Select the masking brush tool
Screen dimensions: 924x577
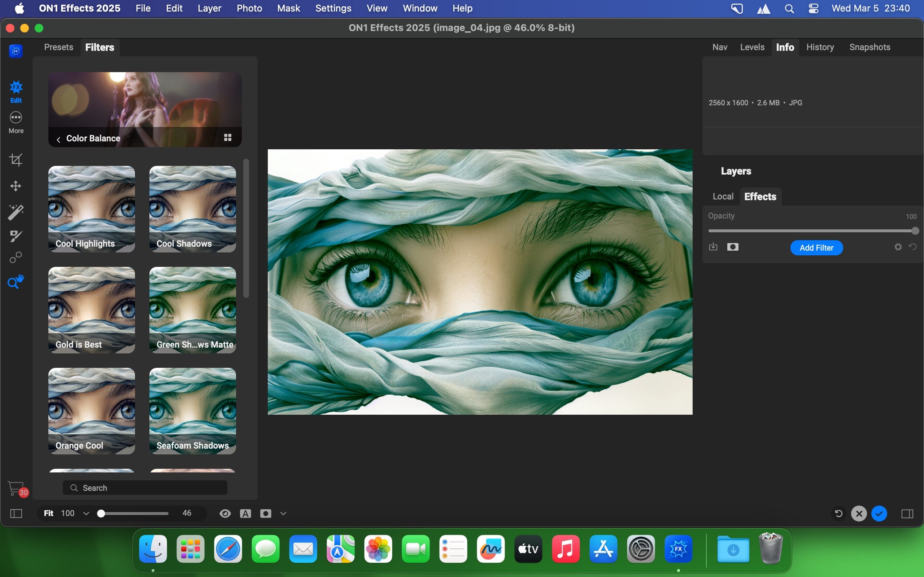pyautogui.click(x=16, y=236)
